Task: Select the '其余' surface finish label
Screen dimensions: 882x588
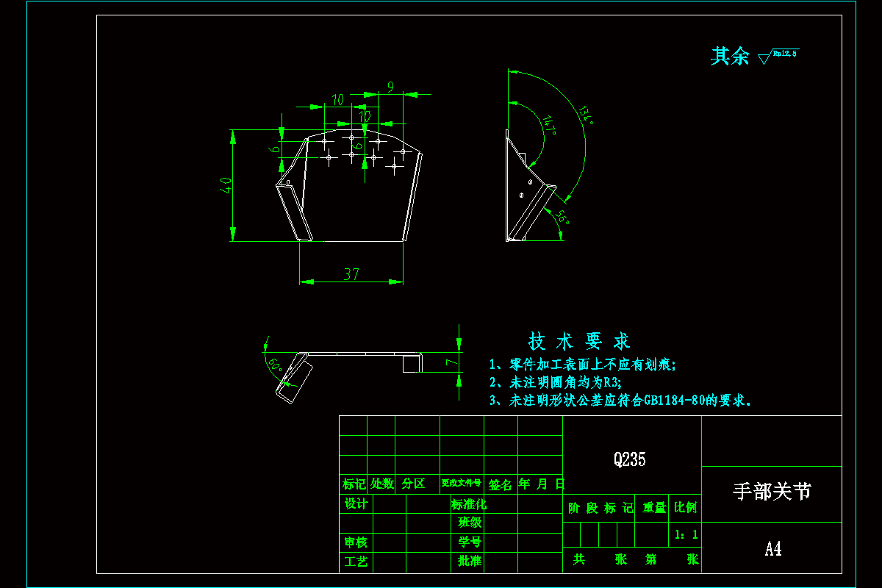Action: [x=730, y=56]
